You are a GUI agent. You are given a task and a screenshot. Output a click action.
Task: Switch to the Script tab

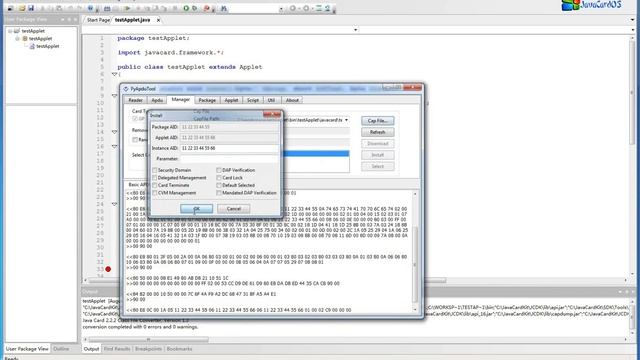253,100
